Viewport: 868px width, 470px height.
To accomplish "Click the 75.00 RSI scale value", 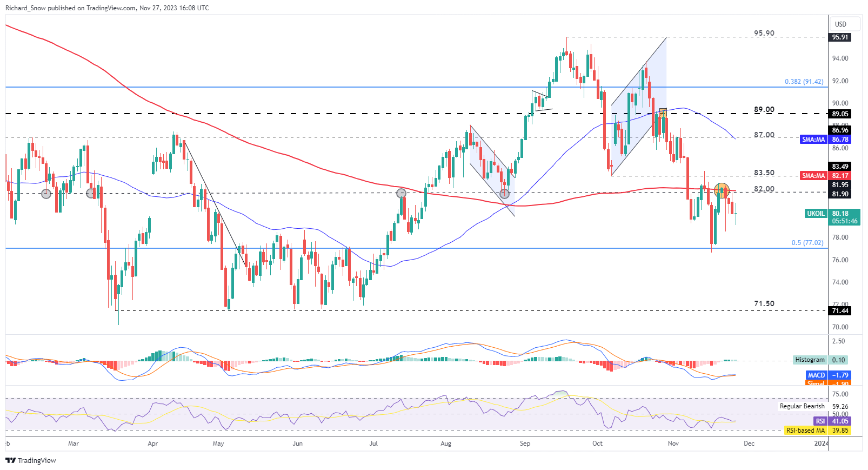I will tap(840, 394).
